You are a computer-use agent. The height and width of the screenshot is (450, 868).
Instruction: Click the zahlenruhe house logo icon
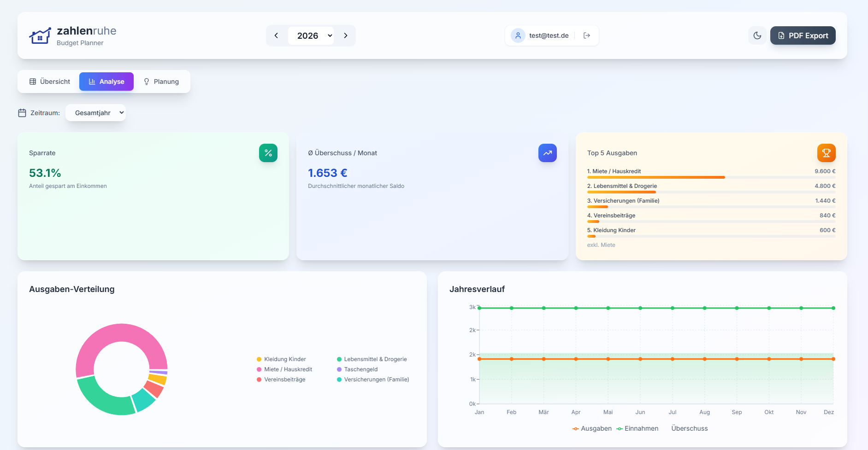40,35
